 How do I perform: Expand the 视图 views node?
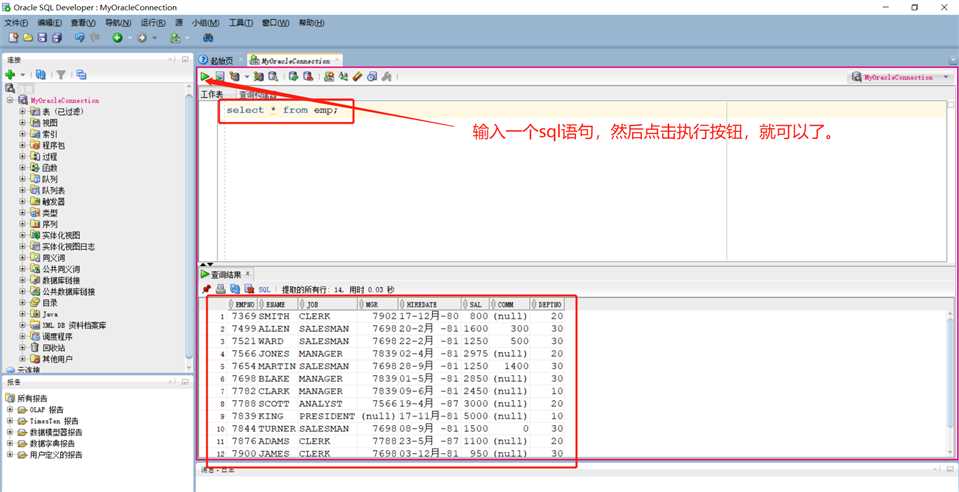23,122
